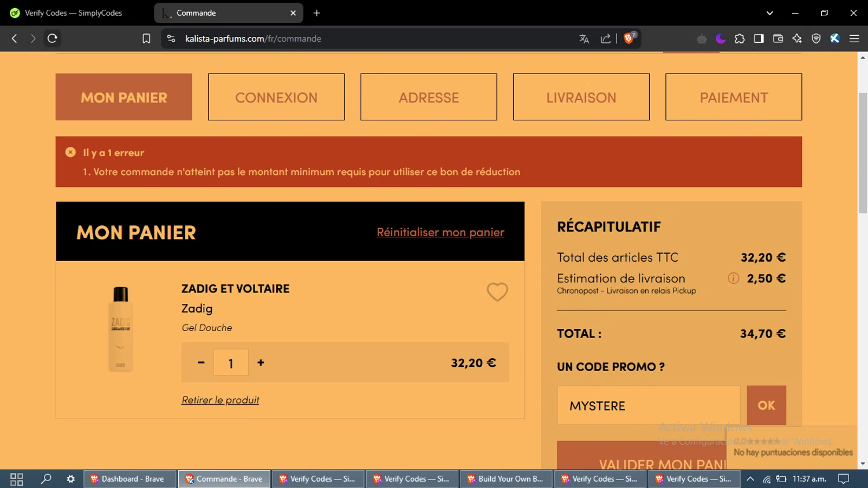Open a new browser tab
Screen dimensions: 868x488
(317, 13)
